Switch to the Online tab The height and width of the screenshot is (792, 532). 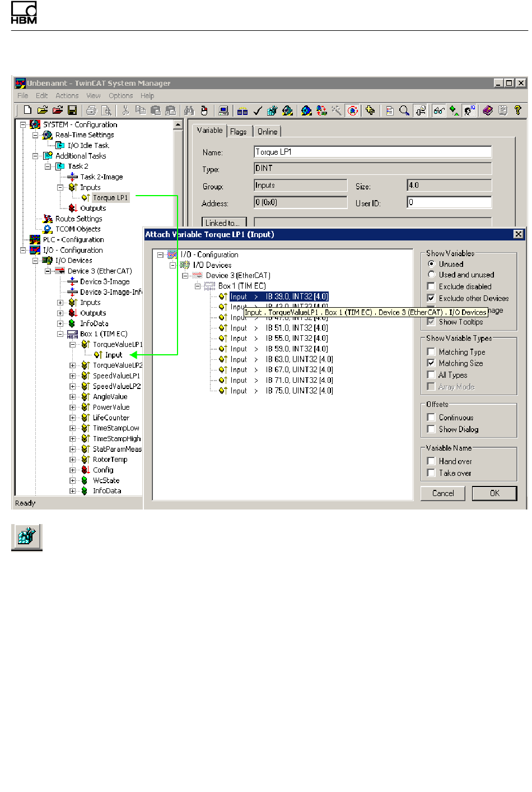pos(267,132)
